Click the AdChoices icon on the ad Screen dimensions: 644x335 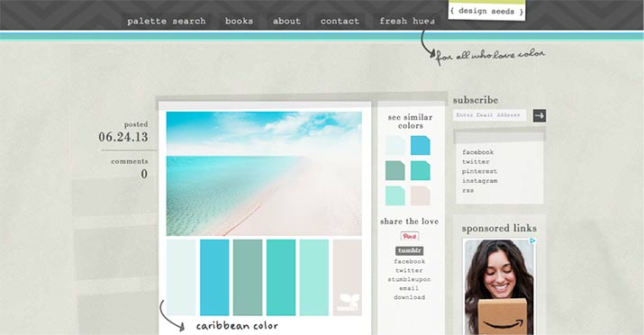pos(532,241)
